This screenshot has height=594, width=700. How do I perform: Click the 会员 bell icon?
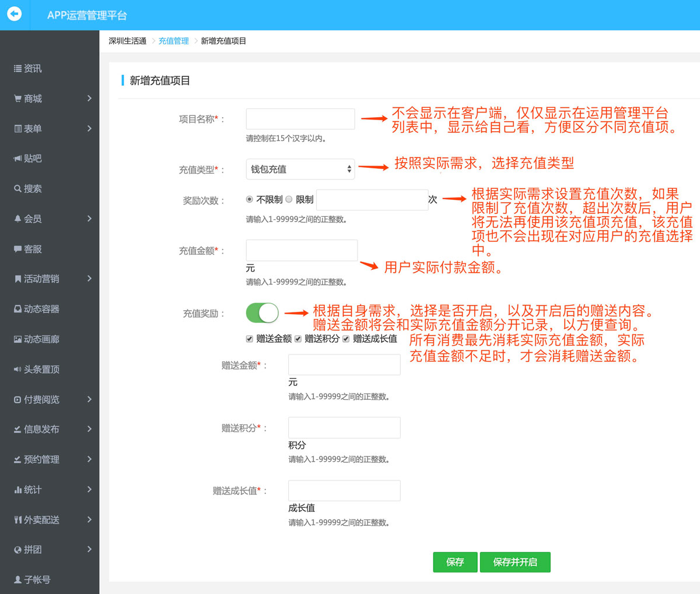click(x=17, y=219)
